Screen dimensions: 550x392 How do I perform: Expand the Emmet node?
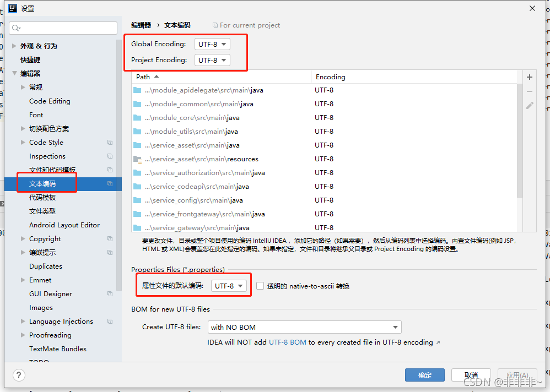(x=23, y=280)
